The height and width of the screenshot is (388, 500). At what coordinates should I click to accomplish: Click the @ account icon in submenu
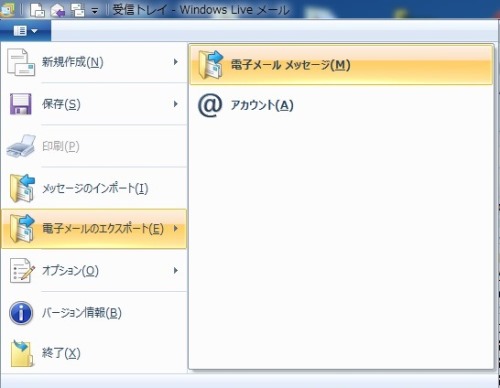pos(210,105)
